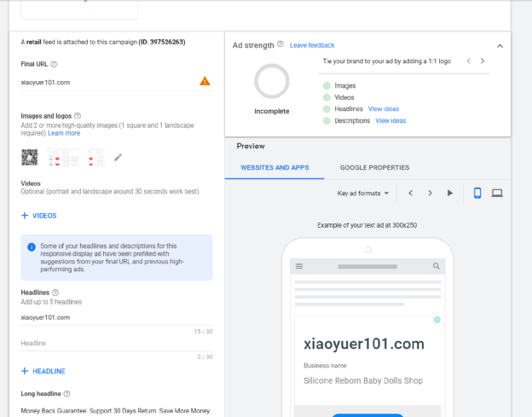Open the Key ad formats dropdown
This screenshot has height=417, width=532.
[363, 194]
